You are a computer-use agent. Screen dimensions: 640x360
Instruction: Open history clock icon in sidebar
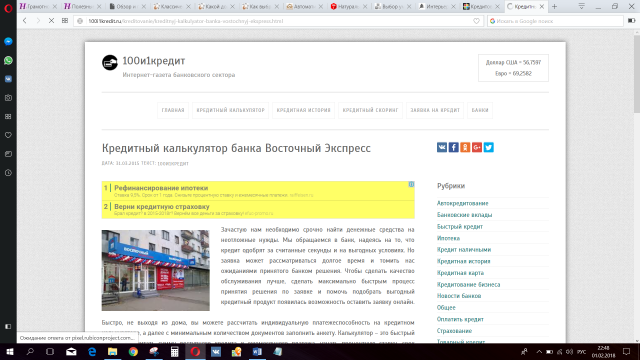point(8,173)
